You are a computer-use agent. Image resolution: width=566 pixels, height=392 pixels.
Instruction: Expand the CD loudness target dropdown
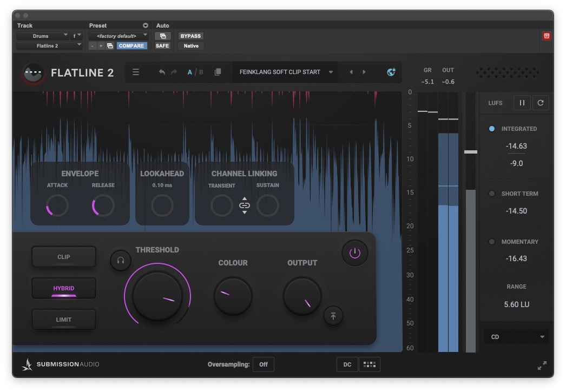(x=516, y=337)
